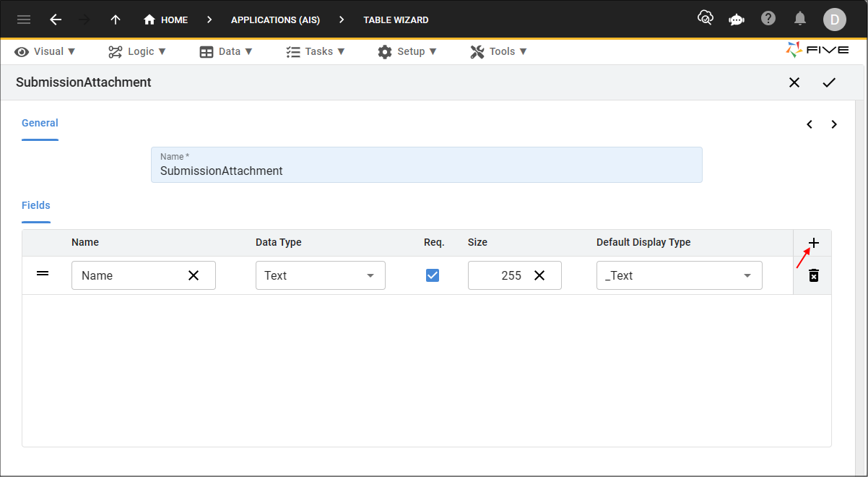This screenshot has width=868, height=477.
Task: Click the table Name input field
Action: point(426,171)
